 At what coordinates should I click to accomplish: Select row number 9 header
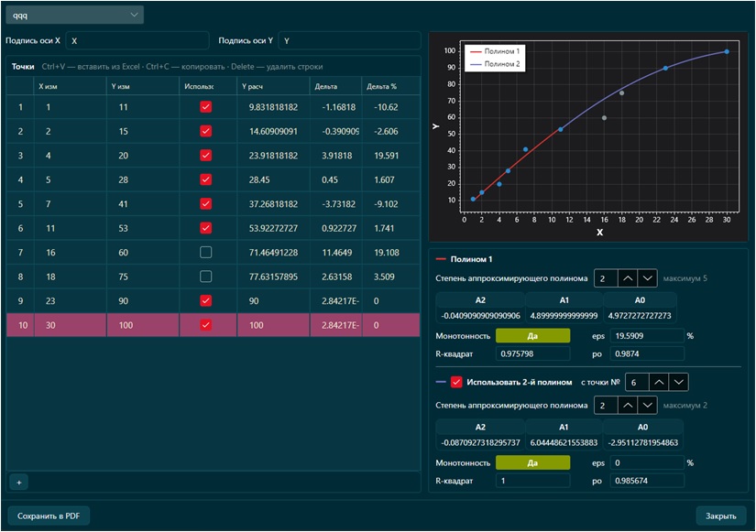(20, 300)
